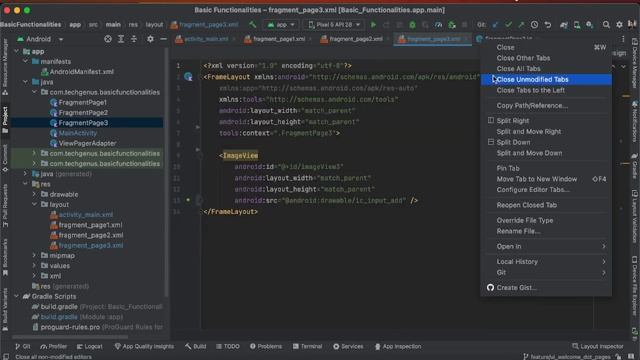Collapse the java folder
Image resolution: width=640 pixels, height=360 pixels.
(x=25, y=82)
